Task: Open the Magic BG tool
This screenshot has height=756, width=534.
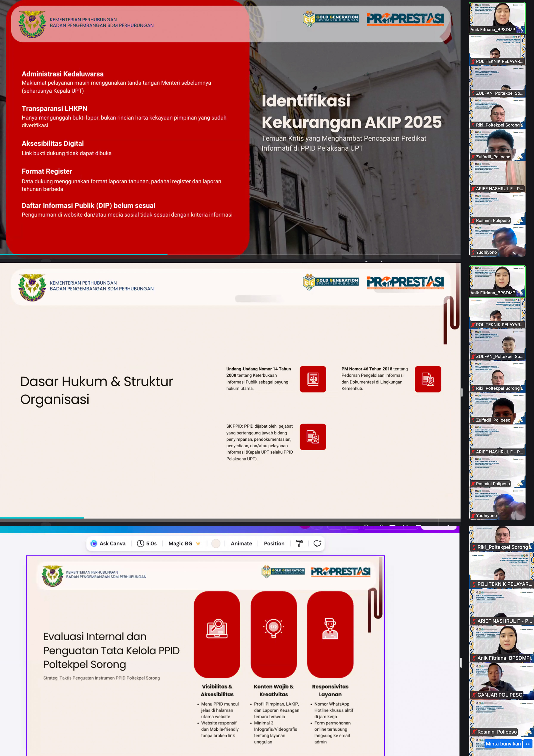Action: point(184,543)
